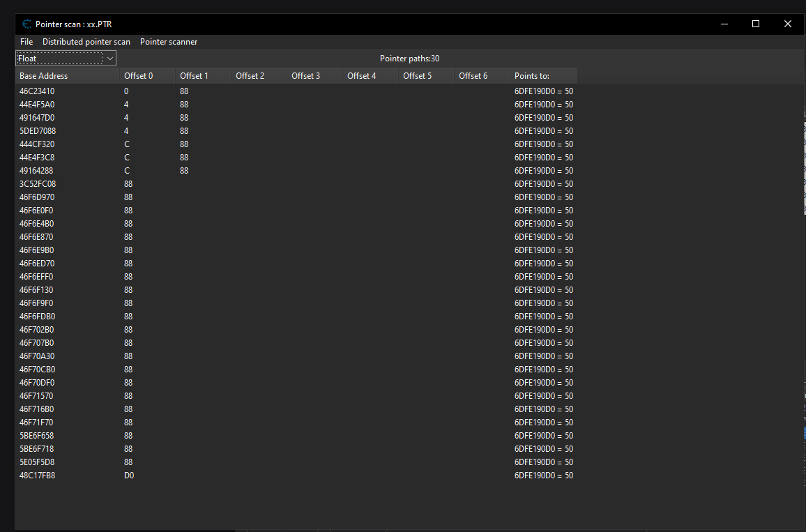
Task: Click the Cheat Engine title bar icon
Action: (26, 24)
